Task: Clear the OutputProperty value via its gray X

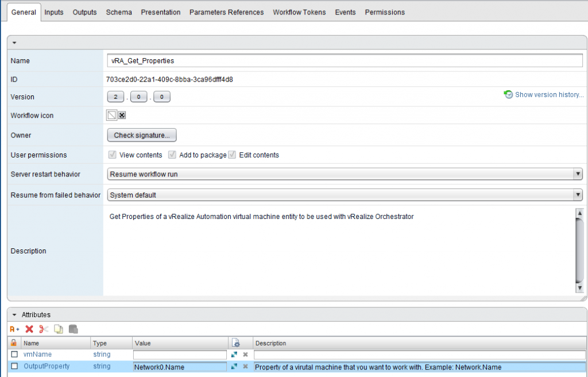Action: click(245, 367)
